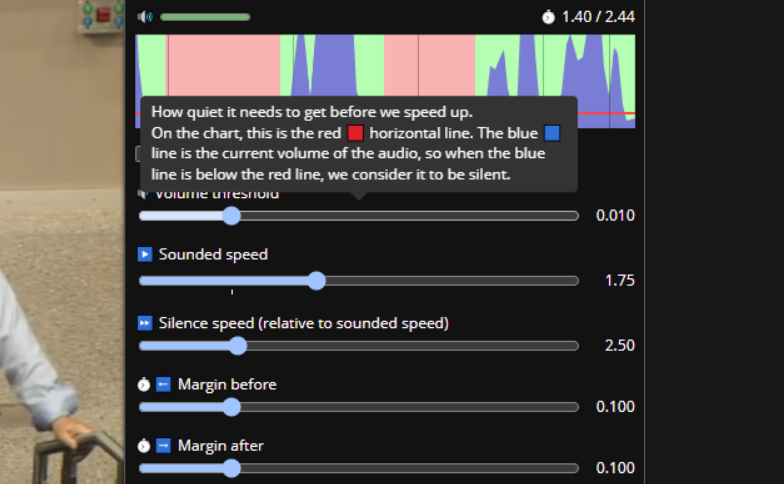Click the blue square swatch in the tooltip

(x=552, y=134)
